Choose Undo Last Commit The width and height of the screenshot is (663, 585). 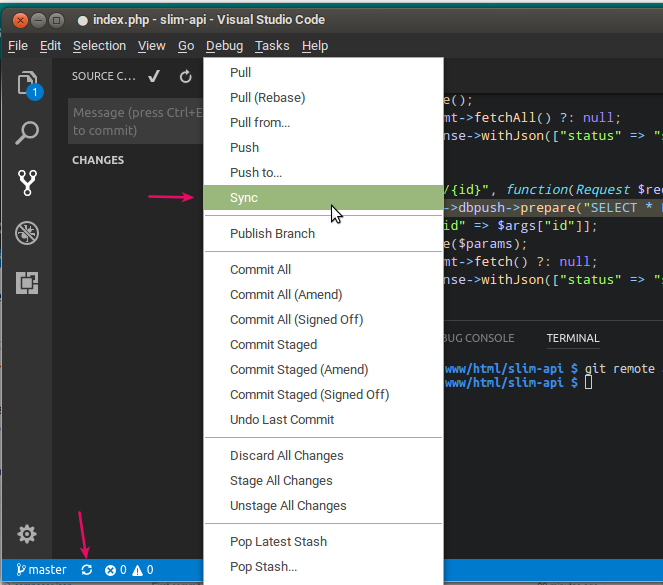click(x=282, y=420)
